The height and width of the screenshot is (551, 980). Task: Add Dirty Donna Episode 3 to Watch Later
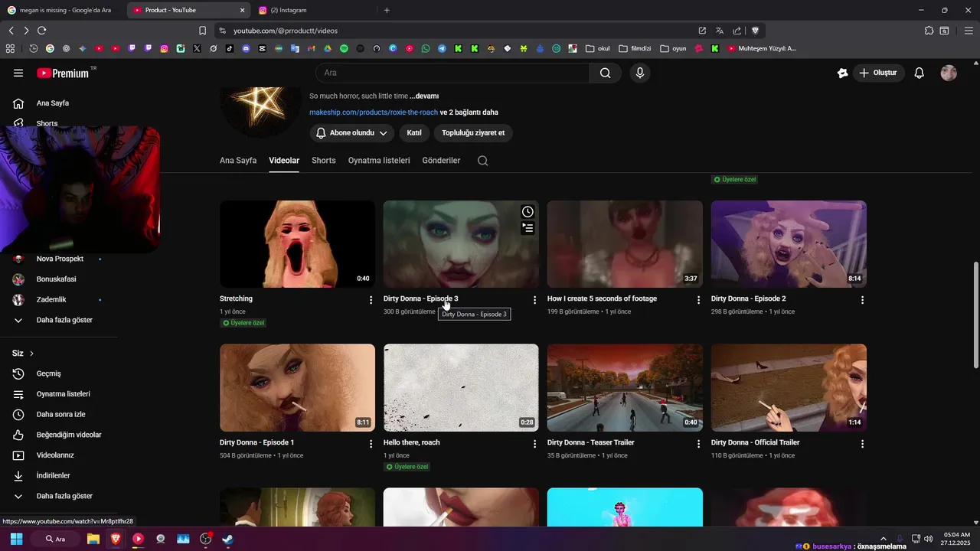coord(528,212)
